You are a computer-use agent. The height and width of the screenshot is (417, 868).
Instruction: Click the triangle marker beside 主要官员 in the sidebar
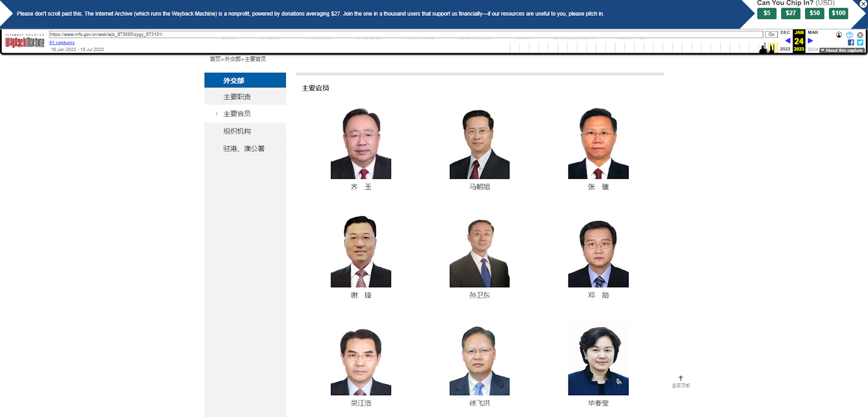[x=217, y=114]
